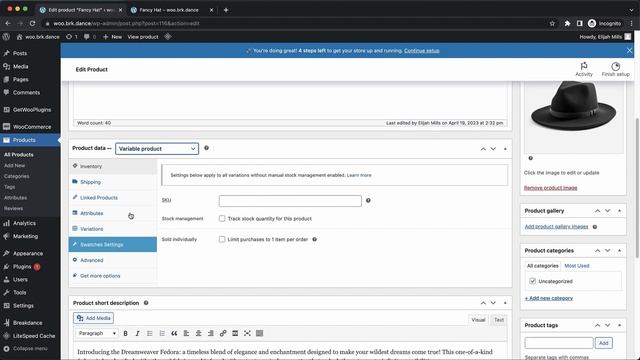Screen dimensions: 640x360
Task: Toggle fullscreen editor mode
Action: coord(247,333)
